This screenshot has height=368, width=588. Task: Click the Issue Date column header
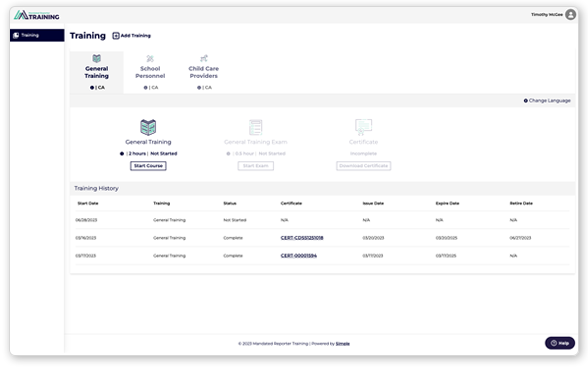point(373,203)
